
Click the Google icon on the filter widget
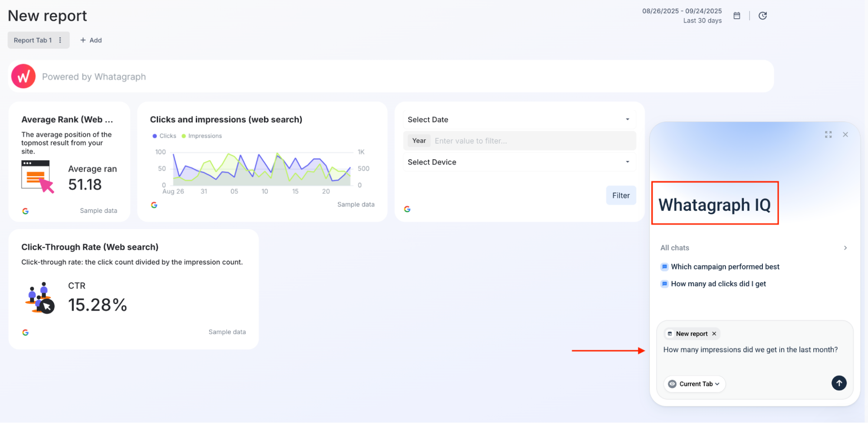(x=407, y=209)
